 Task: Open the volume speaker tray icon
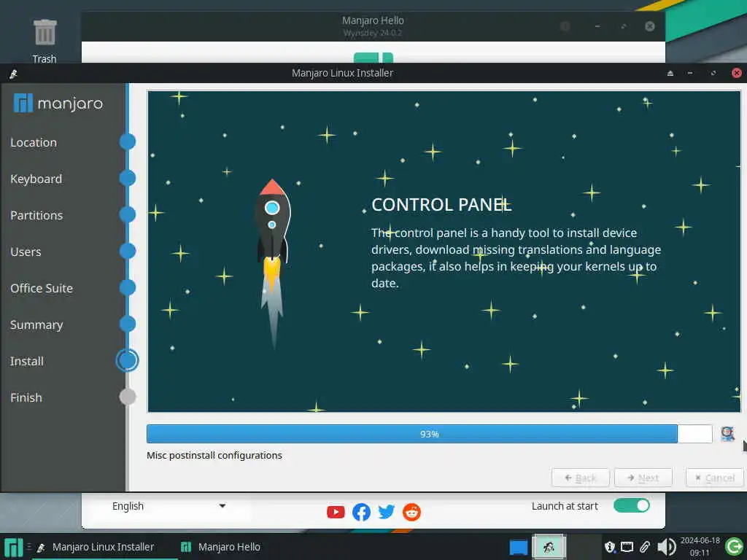click(667, 547)
